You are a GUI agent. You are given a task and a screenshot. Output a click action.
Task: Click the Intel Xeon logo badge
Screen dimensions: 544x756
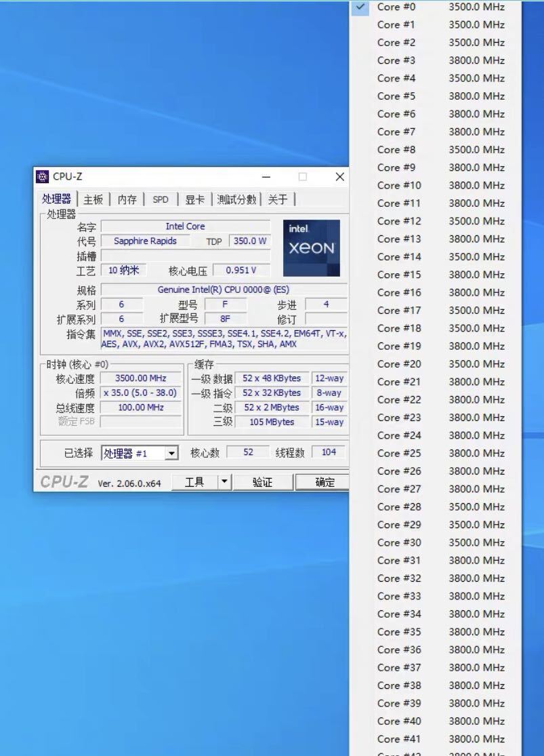312,247
